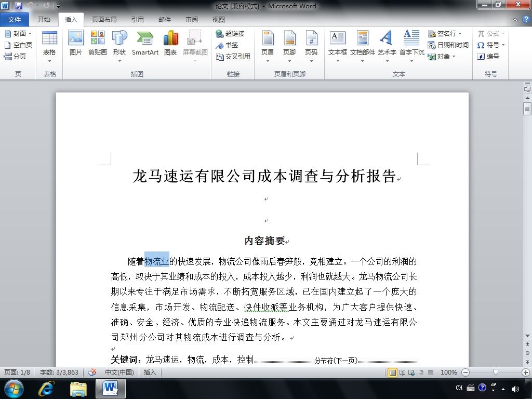
Task: Switch to Page Layout (页面布局) tab
Action: pos(104,19)
